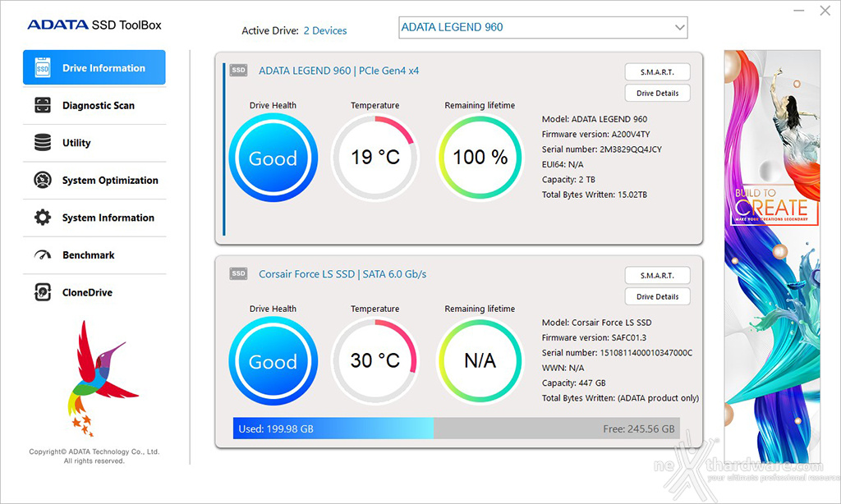This screenshot has width=841, height=504.
Task: Open System Information page
Action: tap(94, 218)
